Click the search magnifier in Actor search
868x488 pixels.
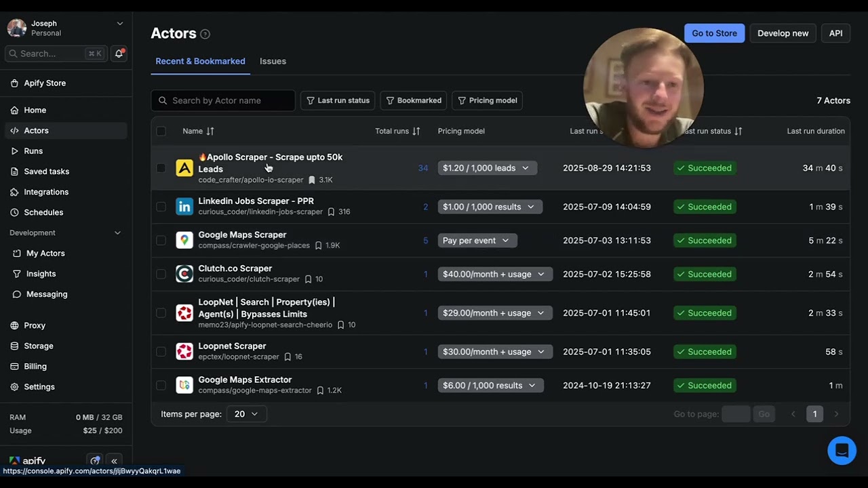(163, 100)
